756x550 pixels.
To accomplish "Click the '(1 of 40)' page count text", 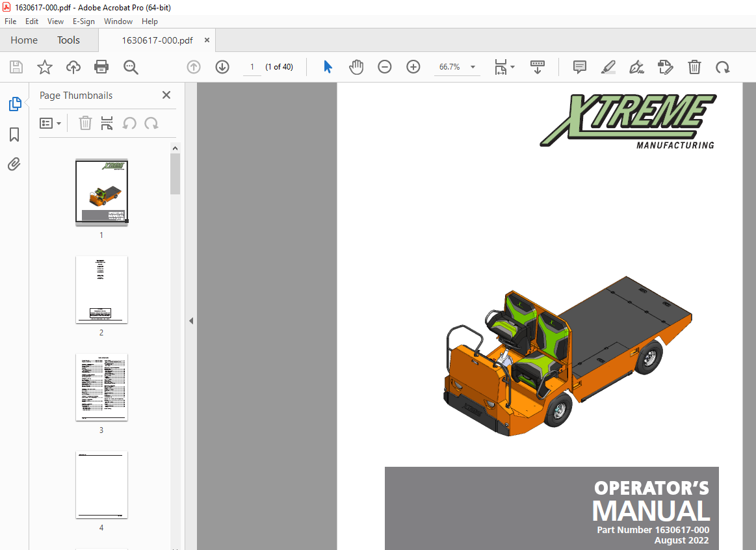I will pos(279,67).
